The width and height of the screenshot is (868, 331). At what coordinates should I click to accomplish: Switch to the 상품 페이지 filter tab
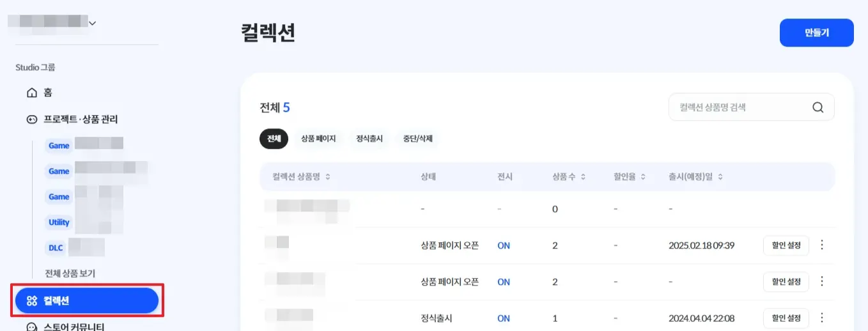tap(318, 139)
